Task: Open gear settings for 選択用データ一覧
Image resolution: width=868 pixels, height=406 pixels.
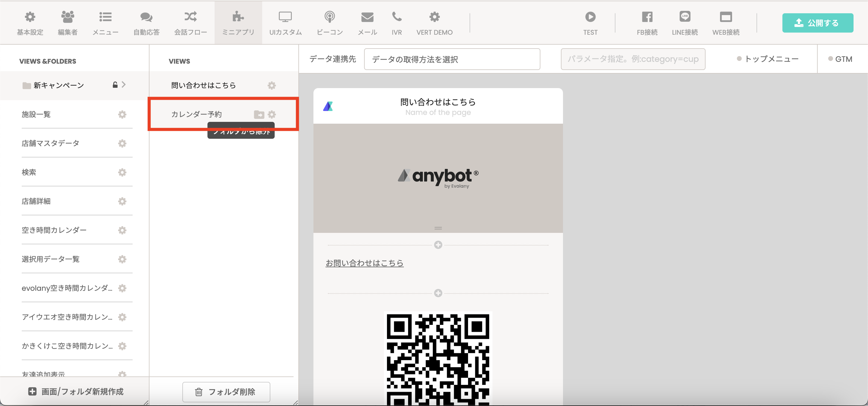Action: [x=122, y=259]
